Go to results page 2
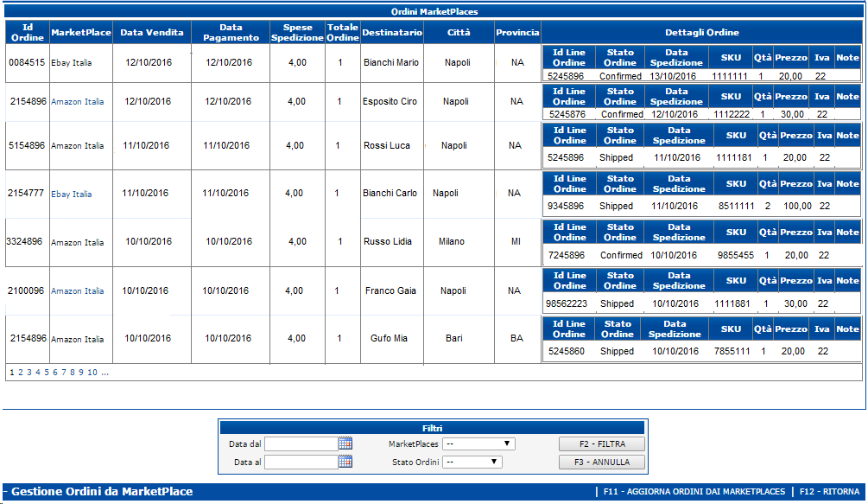The width and height of the screenshot is (868, 504). pyautogui.click(x=21, y=373)
